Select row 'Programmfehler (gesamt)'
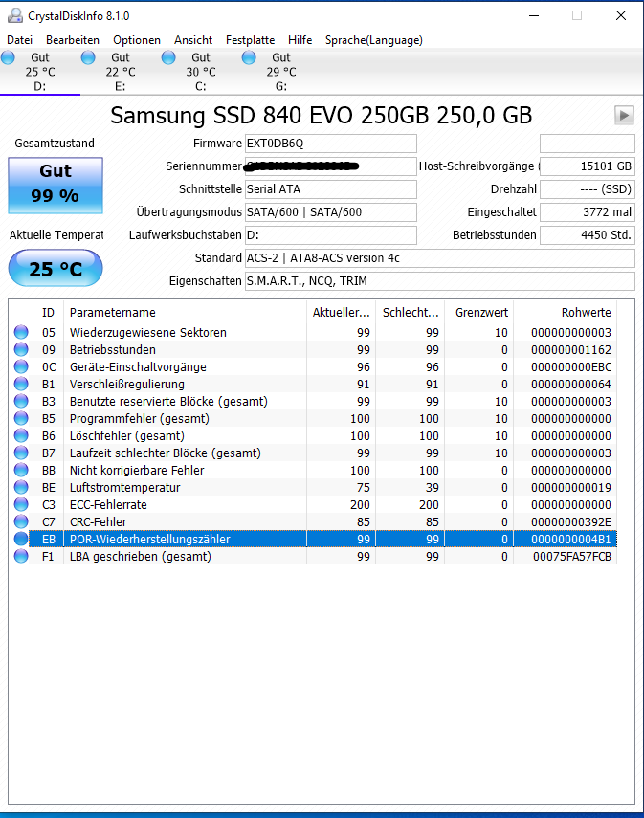The image size is (644, 818). pyautogui.click(x=313, y=418)
